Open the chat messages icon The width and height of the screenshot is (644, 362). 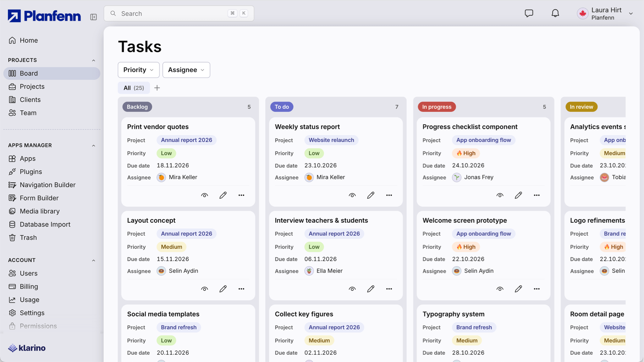point(529,13)
